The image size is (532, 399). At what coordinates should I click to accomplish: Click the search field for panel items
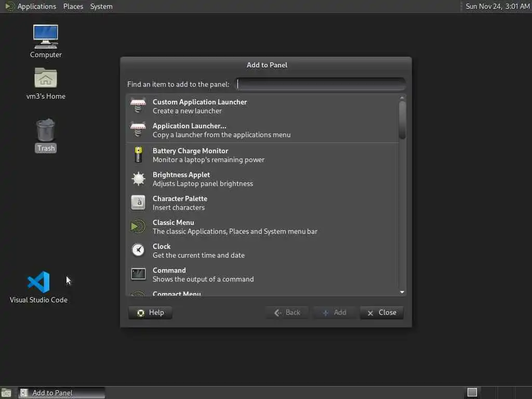(321, 84)
